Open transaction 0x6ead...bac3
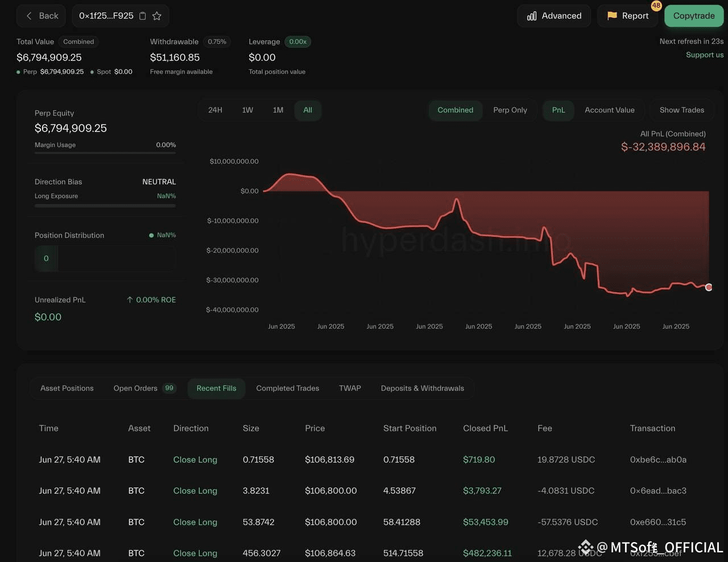 658,491
